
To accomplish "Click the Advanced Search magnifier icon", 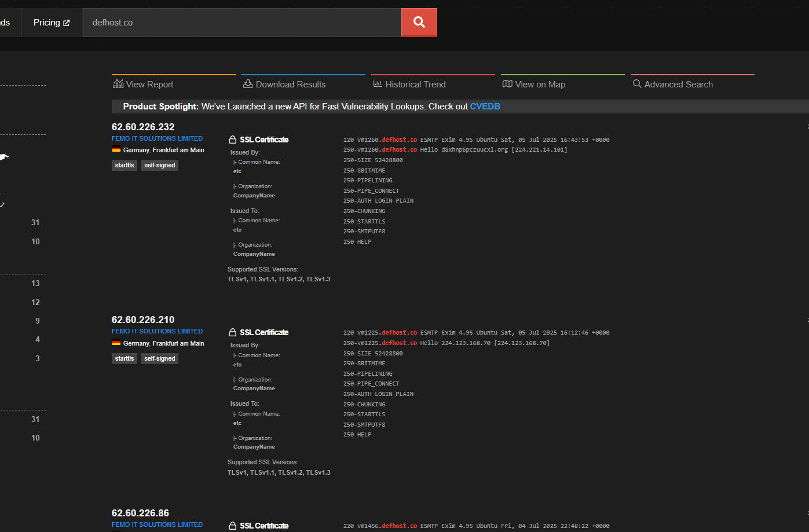I will (x=637, y=84).
